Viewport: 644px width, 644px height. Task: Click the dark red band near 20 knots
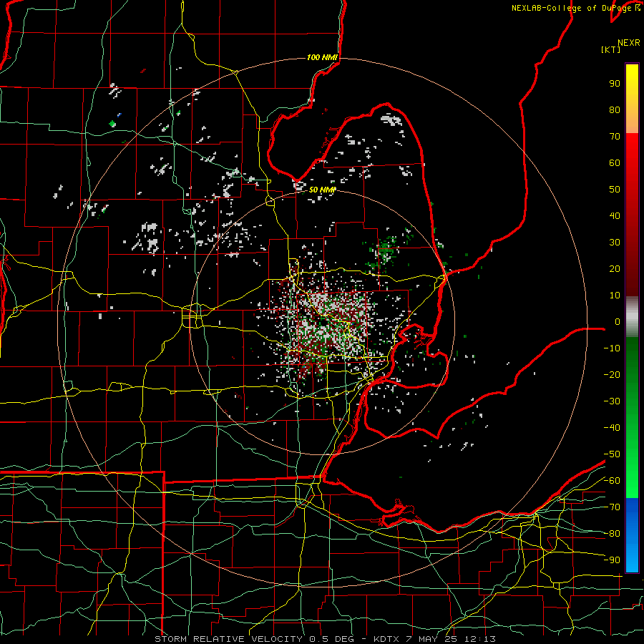click(x=632, y=269)
